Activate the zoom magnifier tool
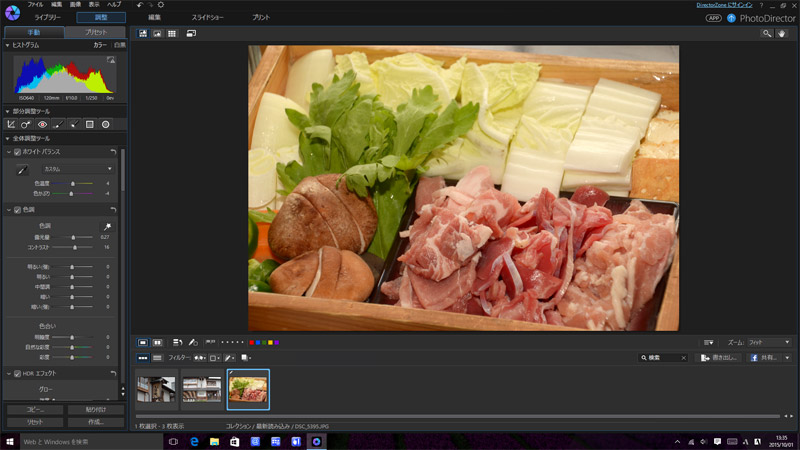 [x=767, y=33]
